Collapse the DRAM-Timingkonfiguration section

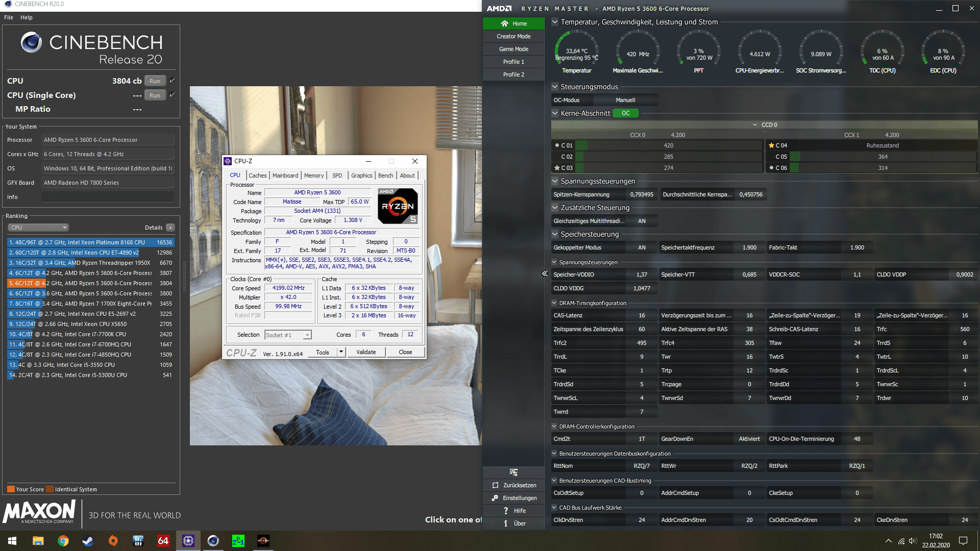(554, 303)
